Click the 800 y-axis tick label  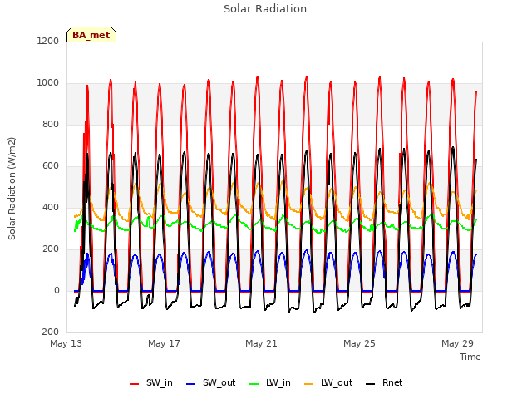point(51,124)
